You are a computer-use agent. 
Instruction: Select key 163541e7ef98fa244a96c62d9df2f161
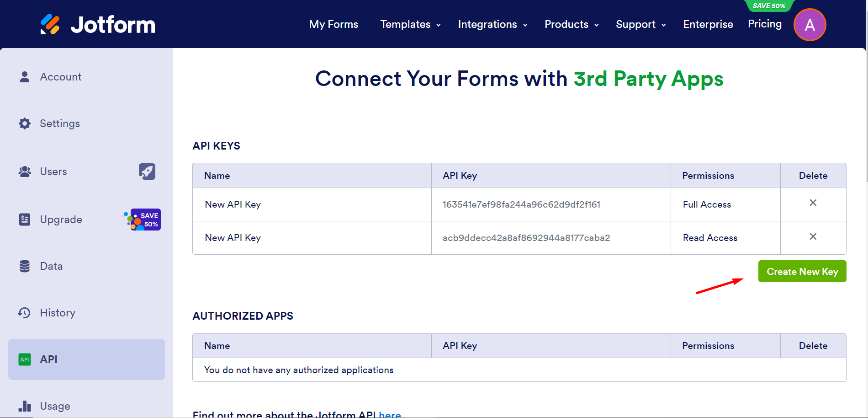[521, 204]
